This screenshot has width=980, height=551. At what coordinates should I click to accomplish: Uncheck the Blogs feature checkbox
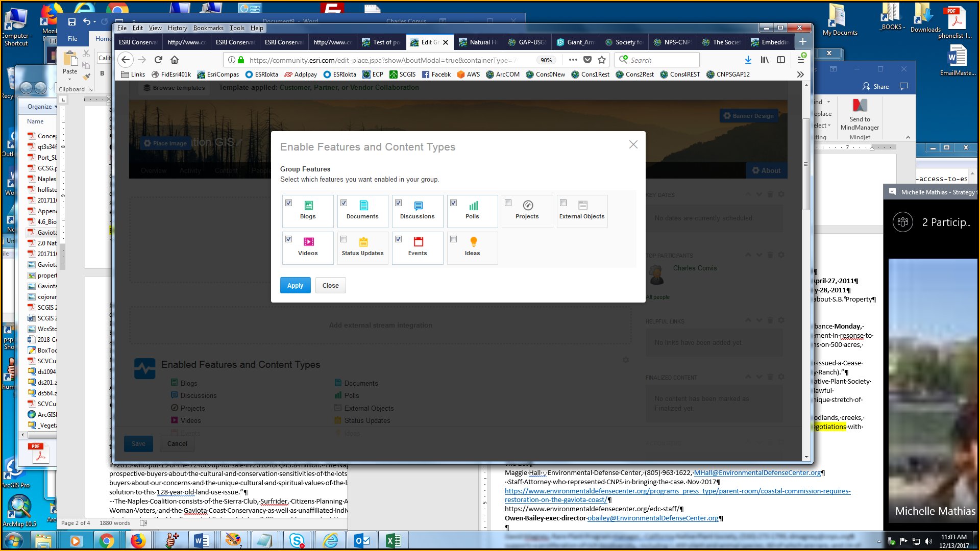point(289,203)
